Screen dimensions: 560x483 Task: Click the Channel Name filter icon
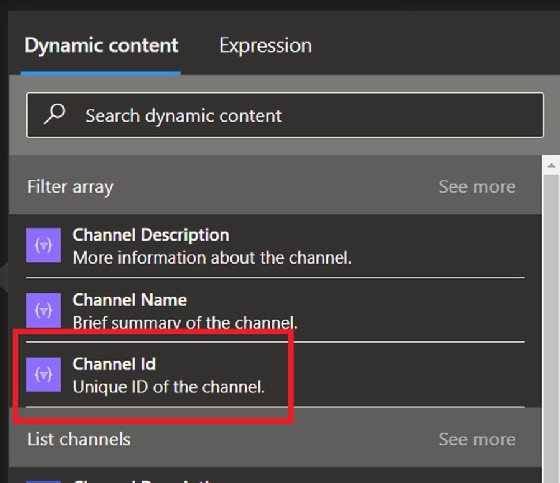tap(43, 310)
